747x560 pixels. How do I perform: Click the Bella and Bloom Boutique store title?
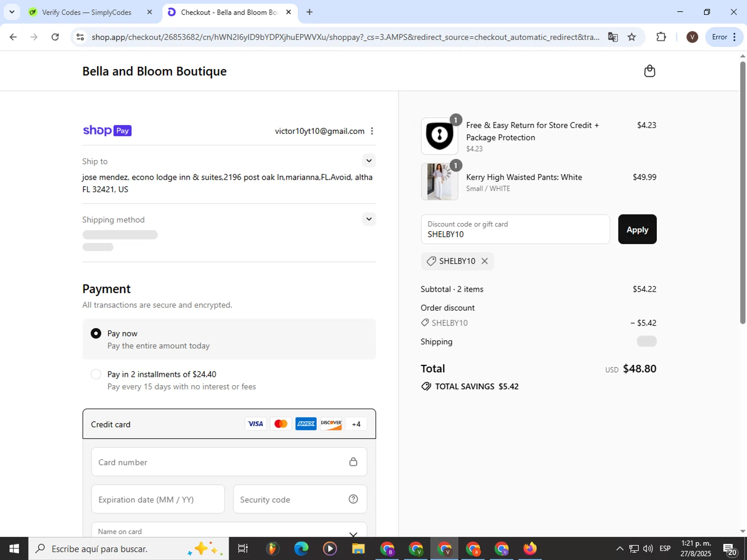(154, 71)
